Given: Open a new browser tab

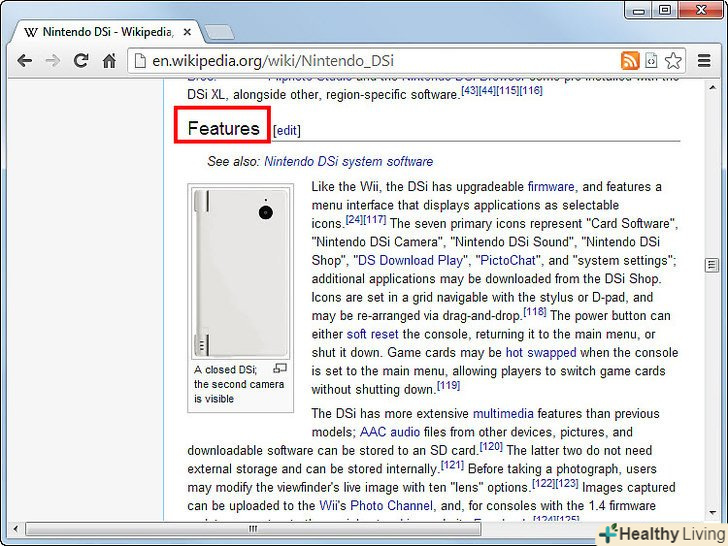Looking at the screenshot, I should pyautogui.click(x=219, y=32).
